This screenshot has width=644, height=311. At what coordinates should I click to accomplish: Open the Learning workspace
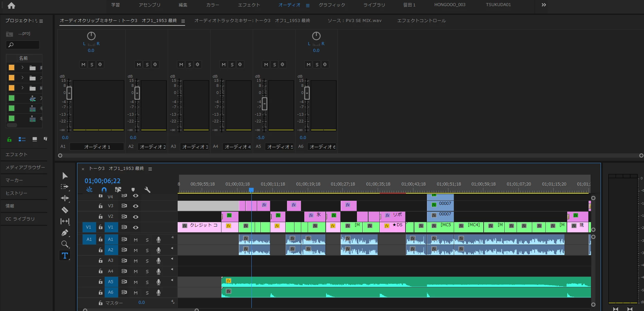(x=115, y=5)
